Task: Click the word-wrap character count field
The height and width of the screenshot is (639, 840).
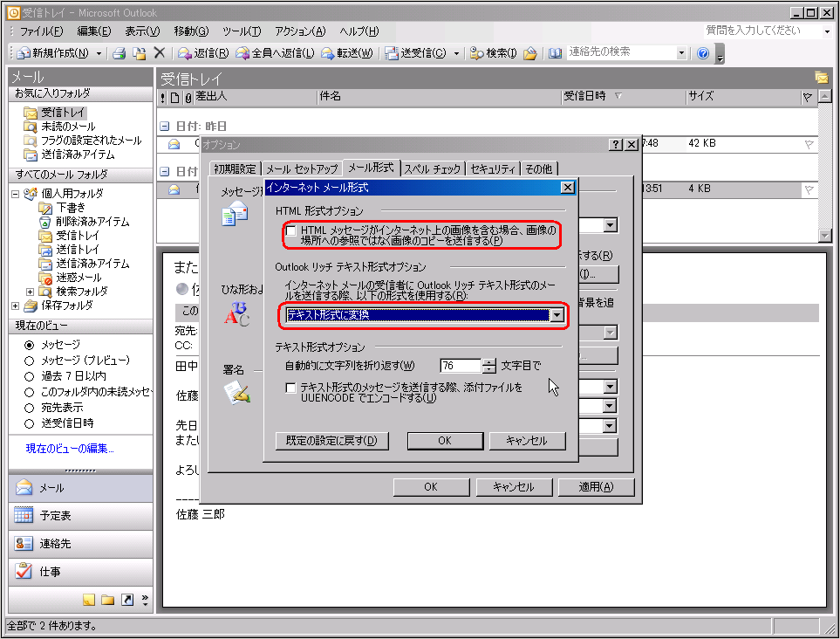Action: click(461, 366)
